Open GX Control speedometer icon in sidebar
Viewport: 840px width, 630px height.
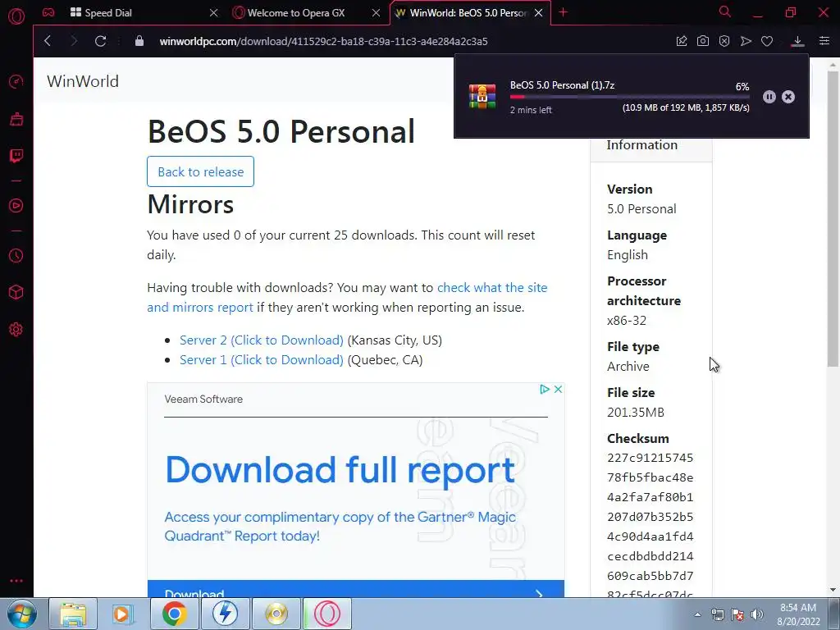(x=16, y=81)
